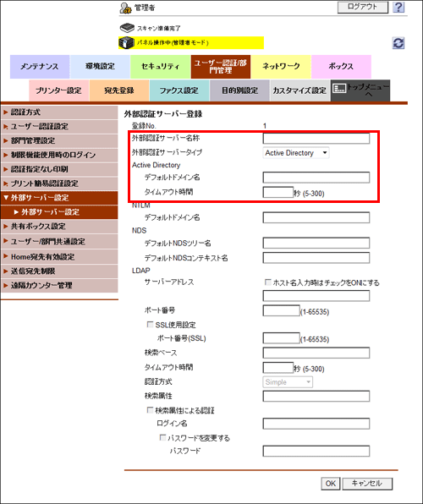Viewport: 423px width, 504px height.
Task: Click the panel operation printer icon
Action: (126, 43)
